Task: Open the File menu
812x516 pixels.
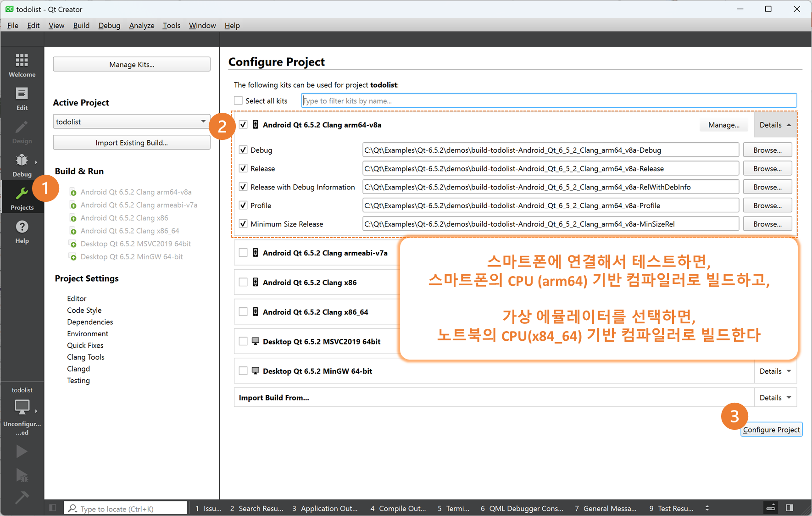Action: click(x=13, y=25)
